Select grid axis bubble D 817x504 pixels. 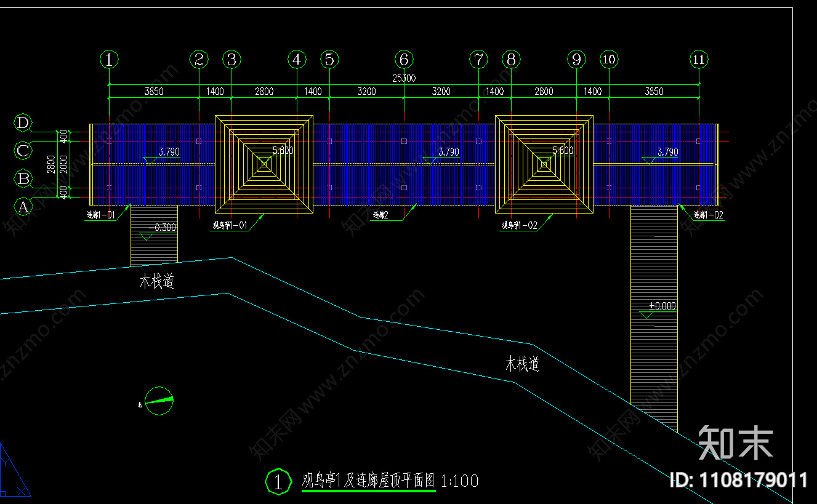23,123
